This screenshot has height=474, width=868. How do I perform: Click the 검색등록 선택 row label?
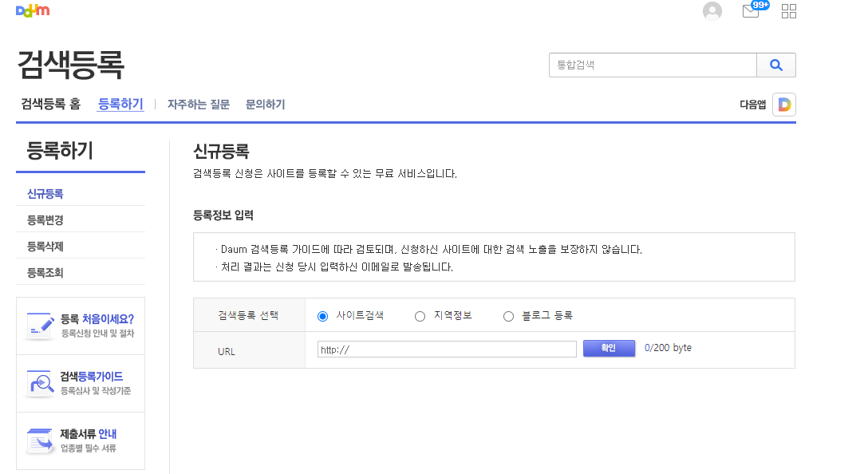[x=248, y=316]
